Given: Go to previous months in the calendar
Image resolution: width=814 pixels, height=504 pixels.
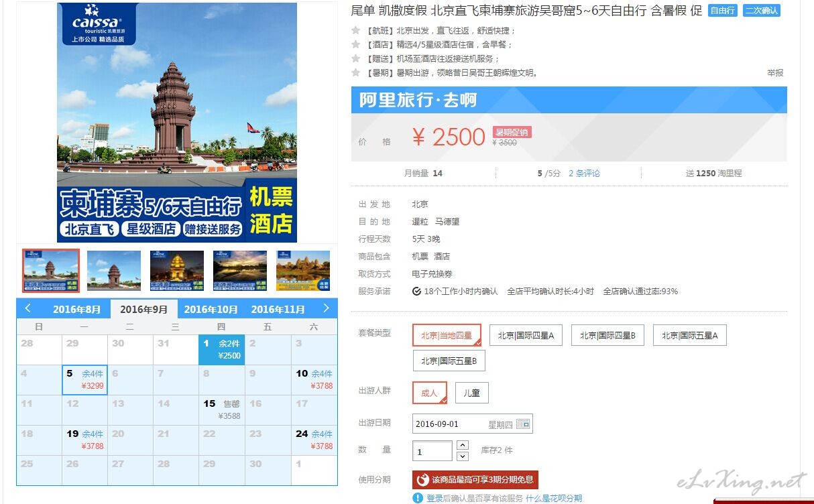Looking at the screenshot, I should click(27, 308).
